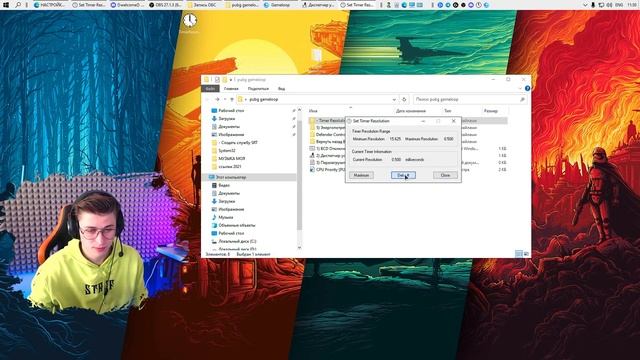Open the Вид ribbon tab

tap(282, 89)
